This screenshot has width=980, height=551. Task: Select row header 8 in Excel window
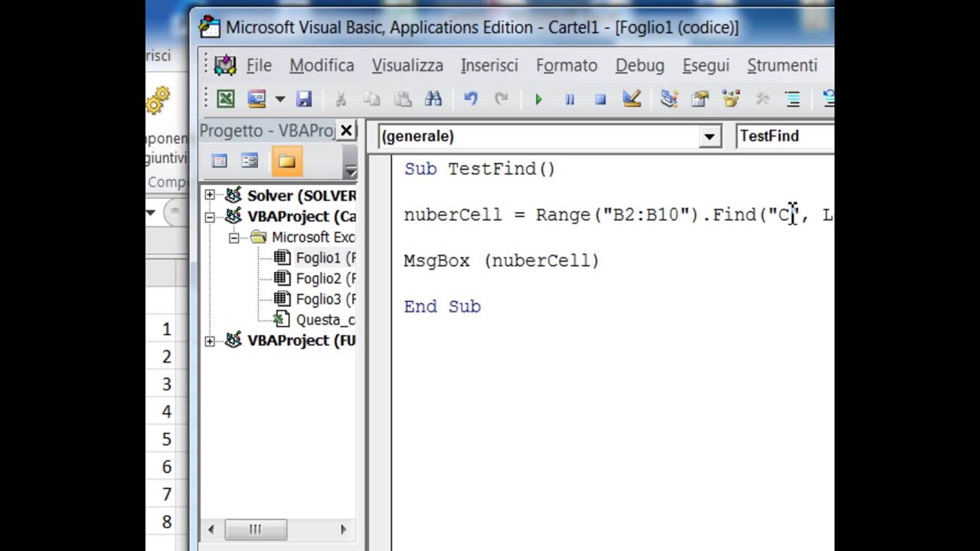click(166, 522)
